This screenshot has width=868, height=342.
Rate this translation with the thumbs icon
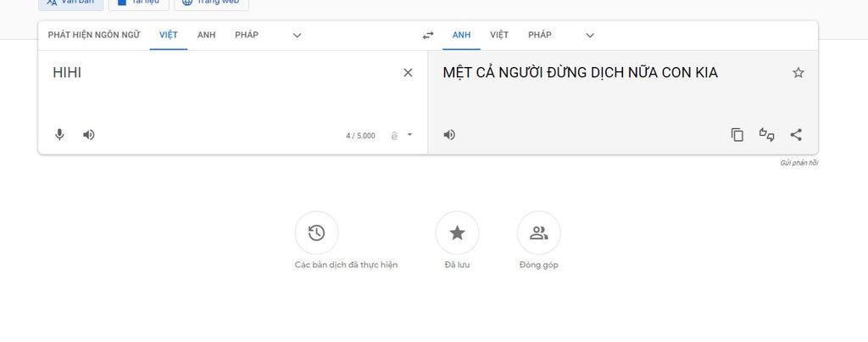pyautogui.click(x=766, y=135)
